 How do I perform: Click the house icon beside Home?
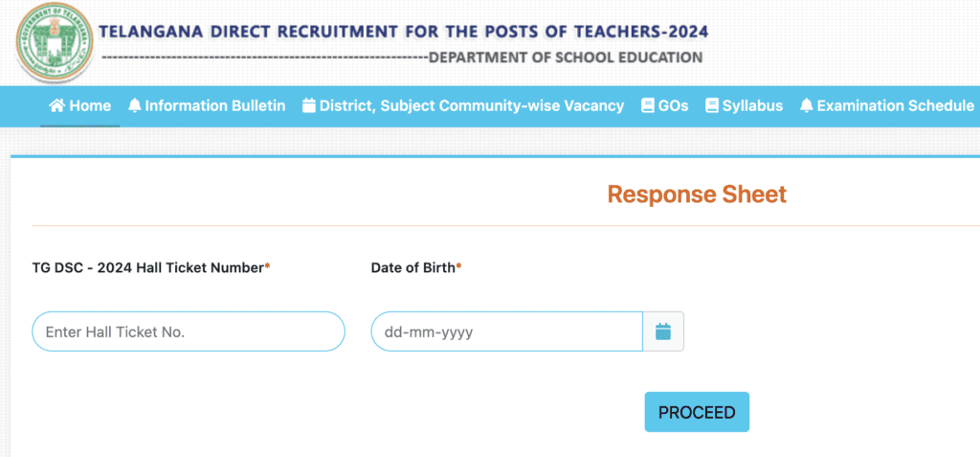(x=57, y=106)
